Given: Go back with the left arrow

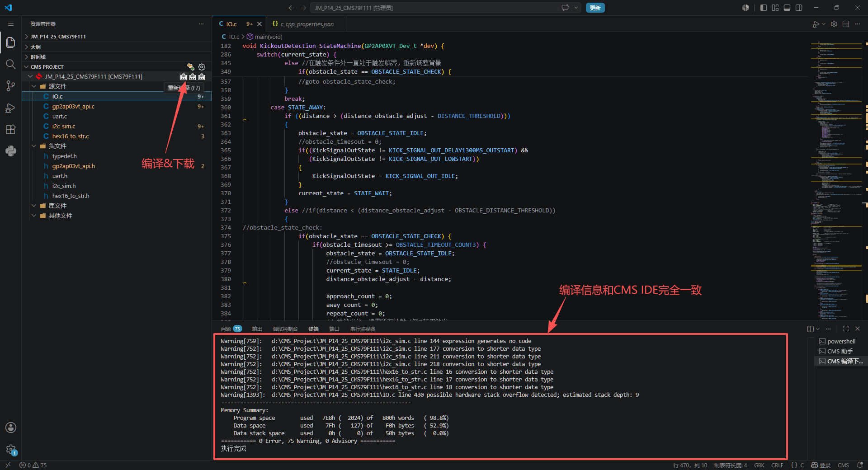Looking at the screenshot, I should [292, 8].
